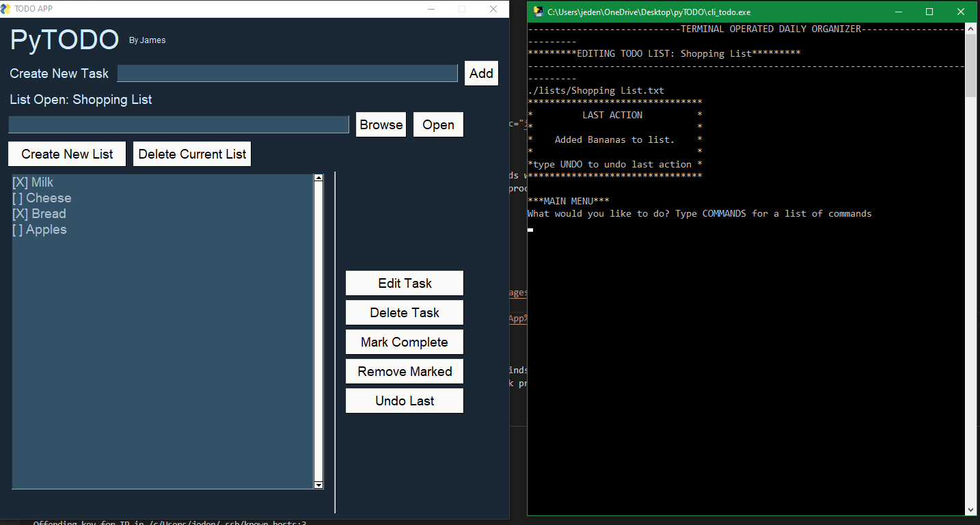Close the cli_todo.exe console window
This screenshot has width=980, height=525.
(x=961, y=12)
